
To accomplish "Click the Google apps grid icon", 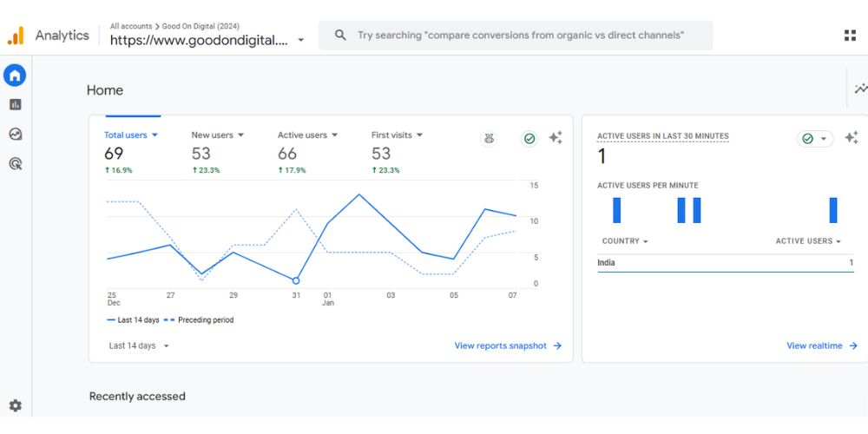I will click(x=850, y=36).
